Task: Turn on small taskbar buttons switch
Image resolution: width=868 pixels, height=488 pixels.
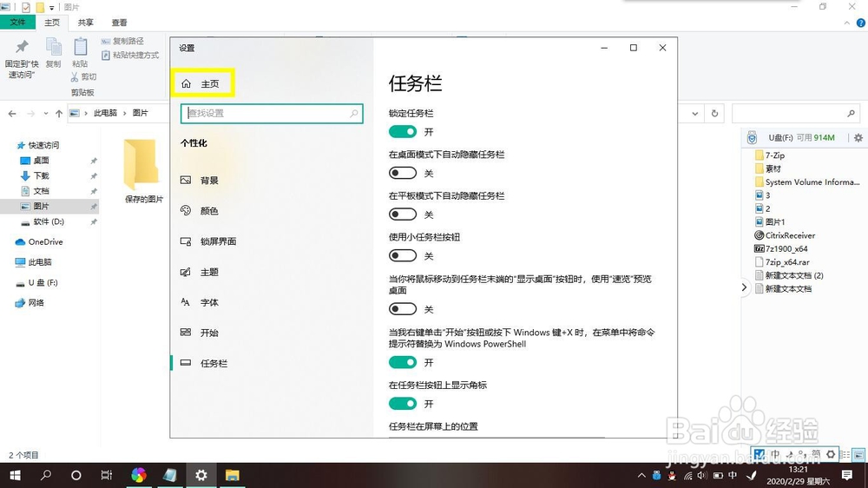Action: click(403, 256)
